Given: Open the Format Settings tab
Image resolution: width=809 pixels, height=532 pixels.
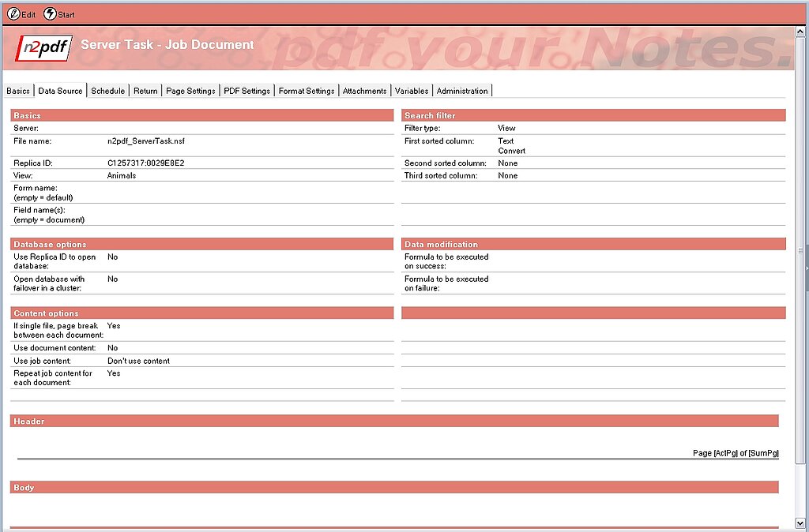Looking at the screenshot, I should 307,91.
